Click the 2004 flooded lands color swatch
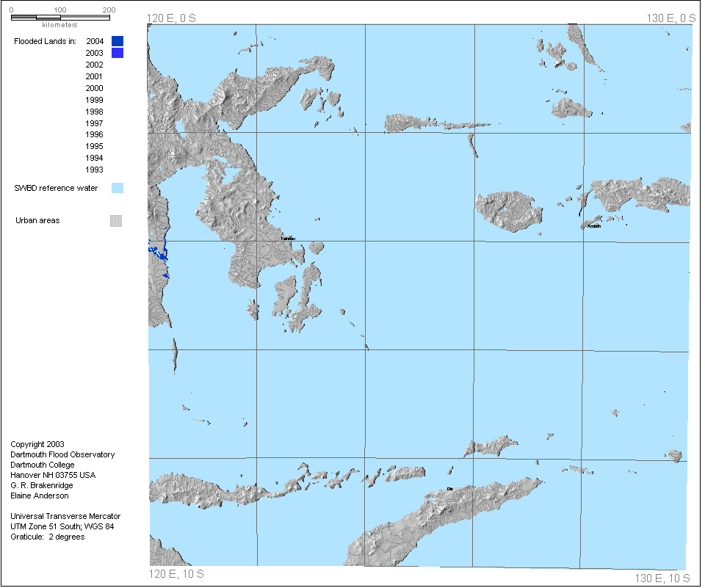The image size is (705, 588). click(117, 41)
